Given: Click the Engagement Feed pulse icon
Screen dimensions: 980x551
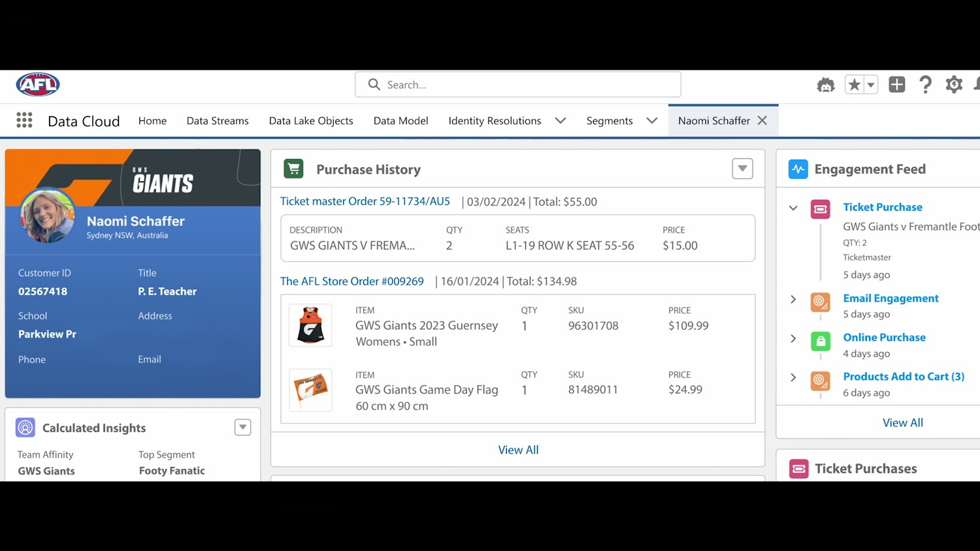Looking at the screenshot, I should (x=798, y=169).
